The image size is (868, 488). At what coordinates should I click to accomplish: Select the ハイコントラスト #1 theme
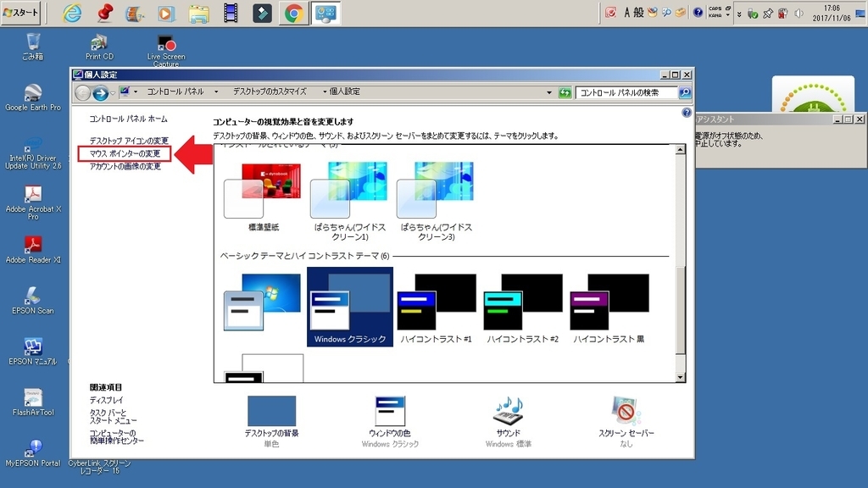click(437, 308)
